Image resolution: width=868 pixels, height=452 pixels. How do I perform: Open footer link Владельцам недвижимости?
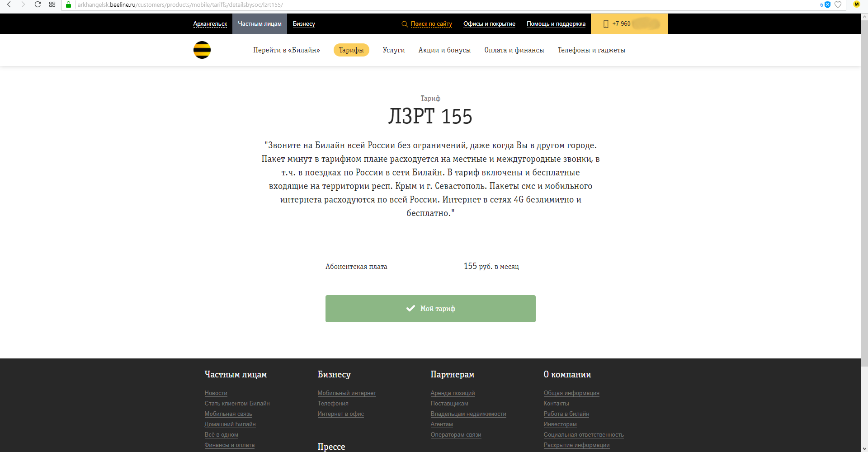coord(468,414)
